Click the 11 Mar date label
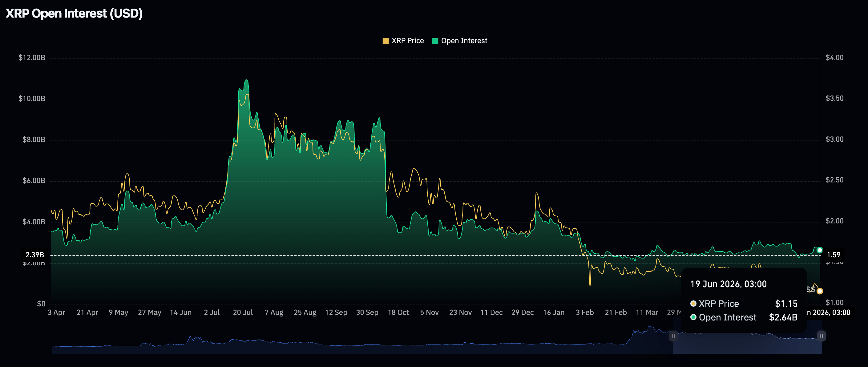The width and height of the screenshot is (868, 367). [647, 313]
